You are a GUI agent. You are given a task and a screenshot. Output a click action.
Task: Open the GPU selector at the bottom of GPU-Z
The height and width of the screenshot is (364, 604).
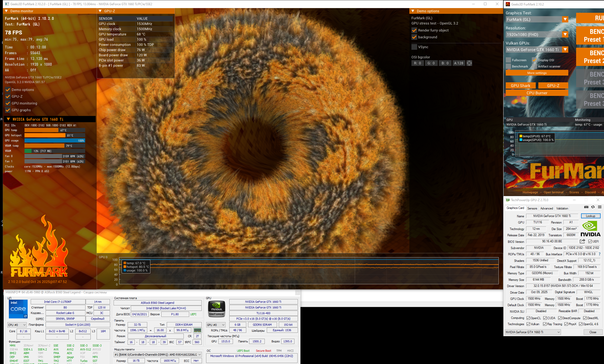click(533, 332)
